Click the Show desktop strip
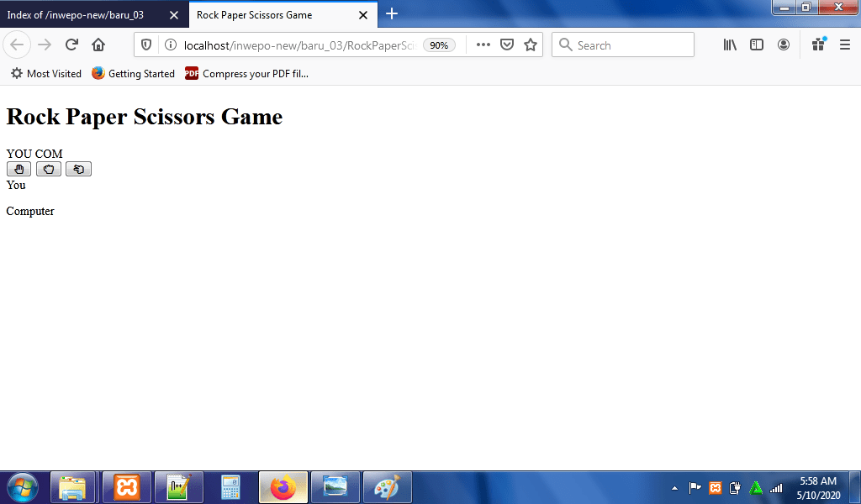861x504 pixels. point(855,487)
